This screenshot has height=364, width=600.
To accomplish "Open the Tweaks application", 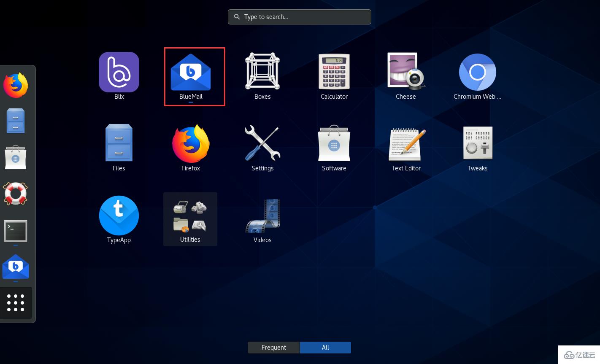I will 478,143.
